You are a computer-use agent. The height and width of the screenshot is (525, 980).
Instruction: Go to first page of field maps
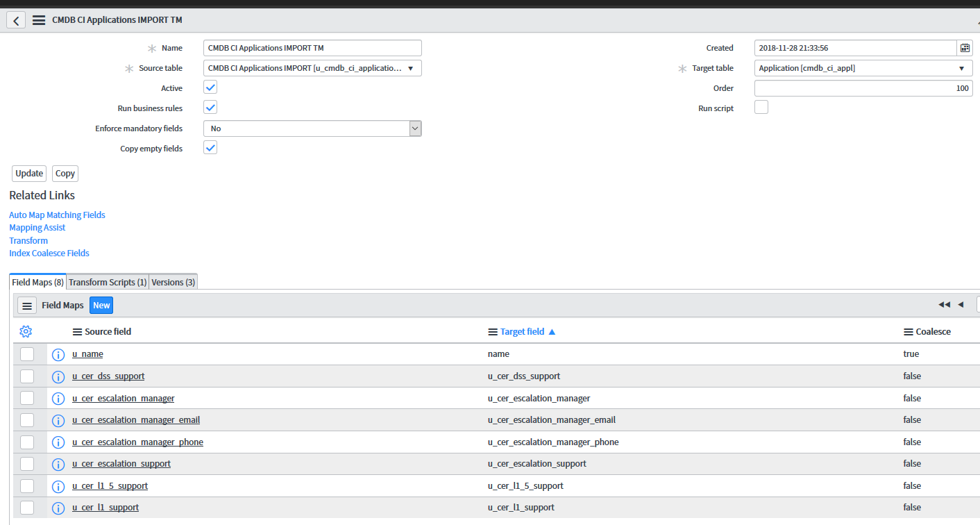pos(944,305)
